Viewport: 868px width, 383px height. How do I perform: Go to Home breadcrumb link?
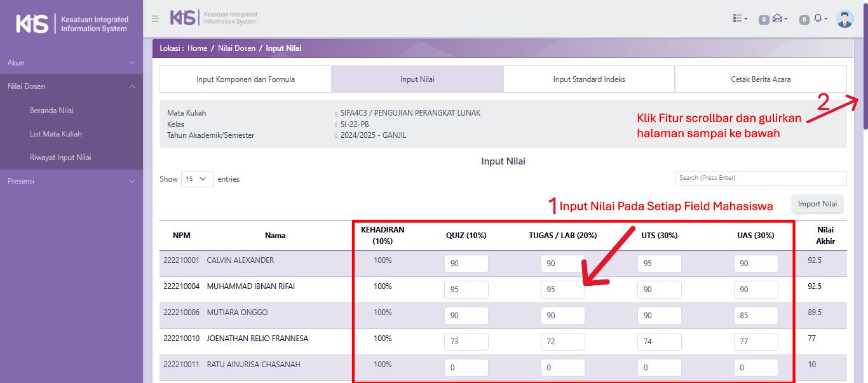[x=197, y=48]
